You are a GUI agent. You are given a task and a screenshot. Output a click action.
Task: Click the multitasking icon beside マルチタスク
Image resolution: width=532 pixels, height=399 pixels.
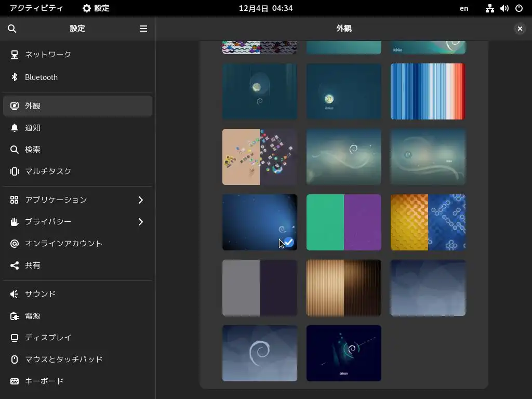pyautogui.click(x=14, y=171)
